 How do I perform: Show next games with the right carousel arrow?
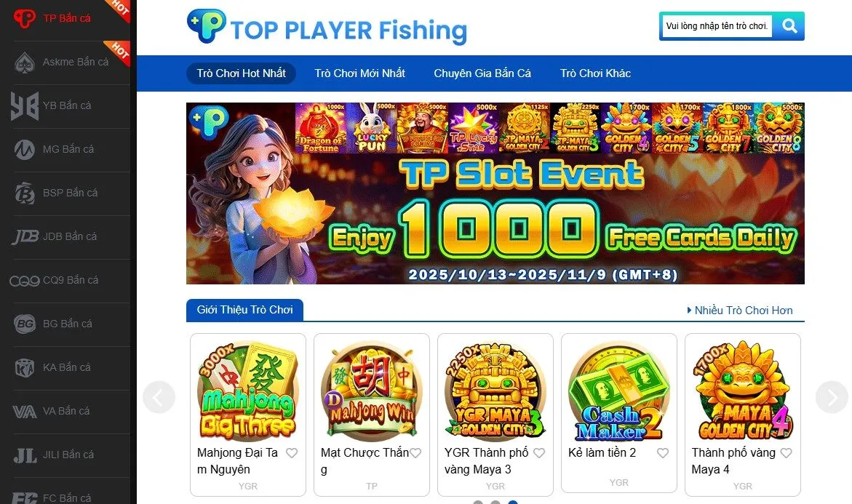click(x=832, y=397)
